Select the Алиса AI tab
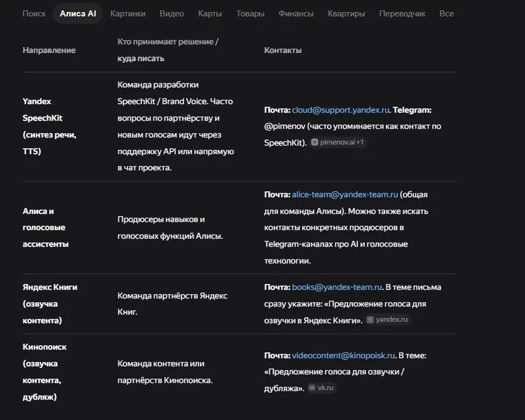This screenshot has height=420, width=525. (78, 14)
